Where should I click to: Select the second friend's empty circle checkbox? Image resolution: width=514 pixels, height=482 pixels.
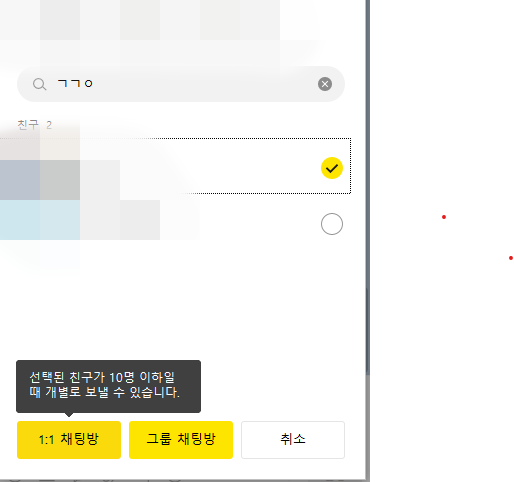[x=332, y=224]
